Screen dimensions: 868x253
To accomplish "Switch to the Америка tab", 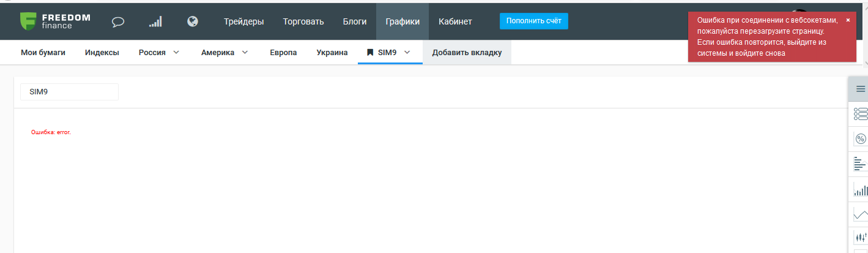I will coord(218,53).
